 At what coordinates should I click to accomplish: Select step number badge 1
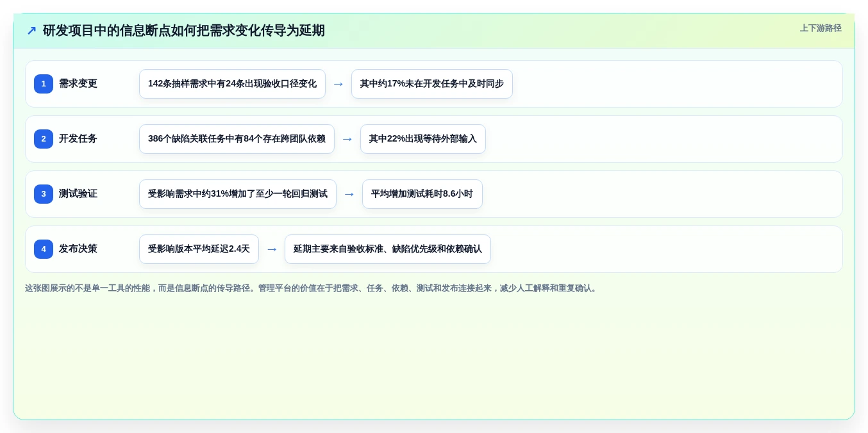pos(44,84)
